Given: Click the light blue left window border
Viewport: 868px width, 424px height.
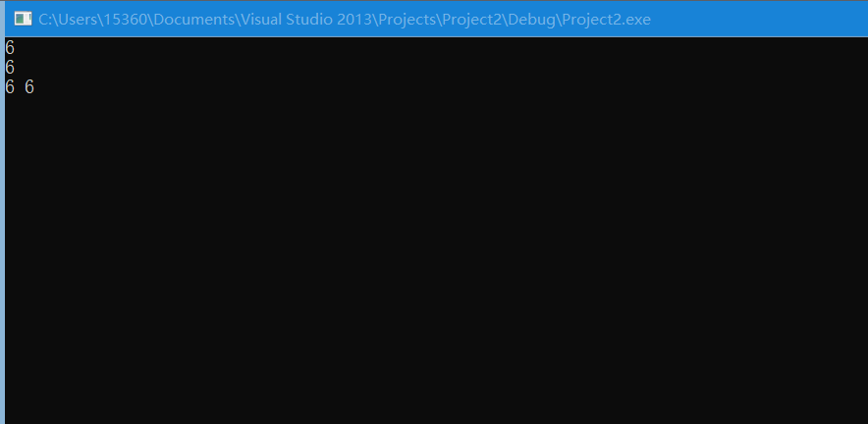Looking at the screenshot, I should [x=2, y=222].
